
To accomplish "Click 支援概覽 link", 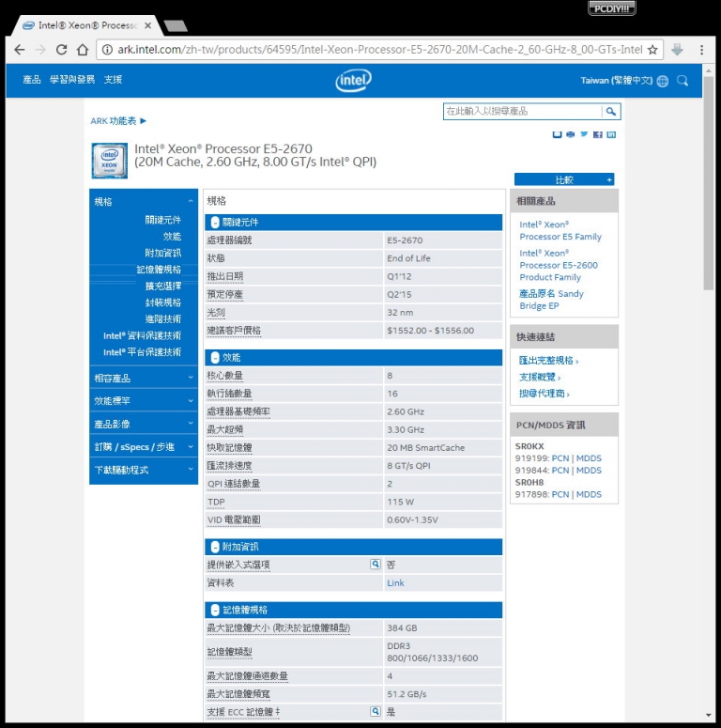I will point(540,377).
